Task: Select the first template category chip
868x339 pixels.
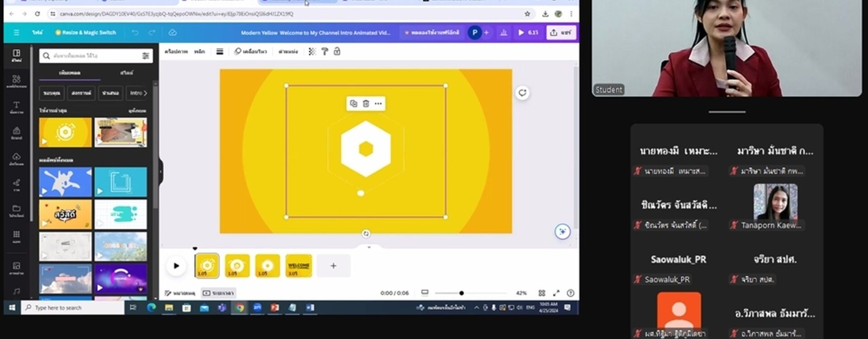Action: pyautogui.click(x=52, y=93)
